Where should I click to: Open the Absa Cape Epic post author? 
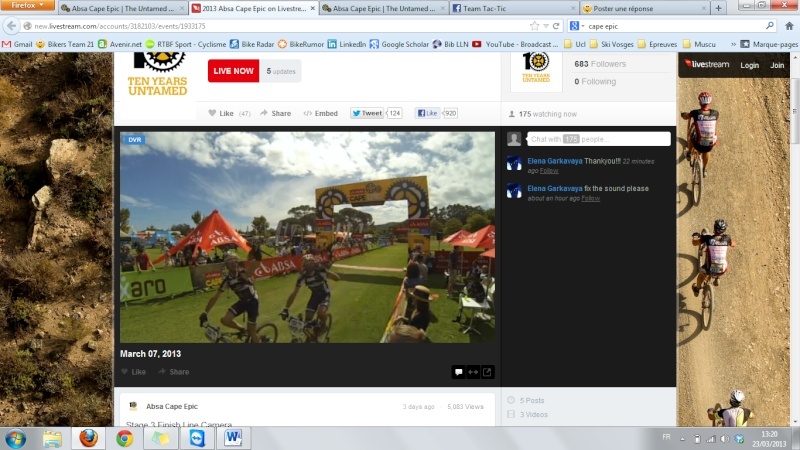click(171, 407)
